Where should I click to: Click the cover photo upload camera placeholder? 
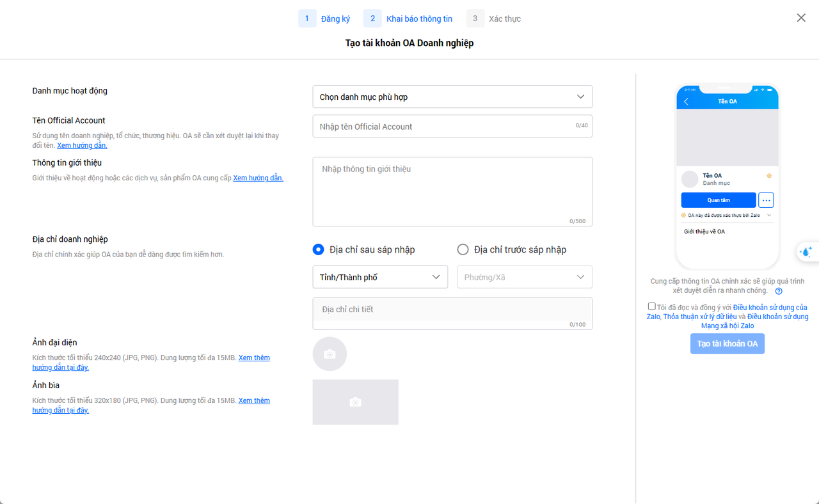pyautogui.click(x=355, y=402)
